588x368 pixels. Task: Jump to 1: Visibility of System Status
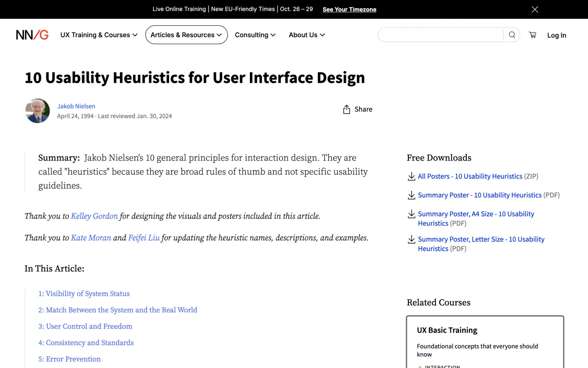(x=84, y=294)
